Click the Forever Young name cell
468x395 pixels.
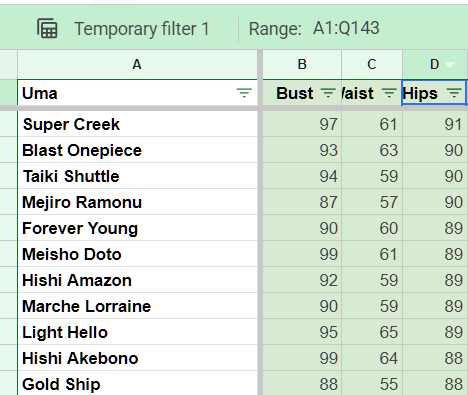137,228
